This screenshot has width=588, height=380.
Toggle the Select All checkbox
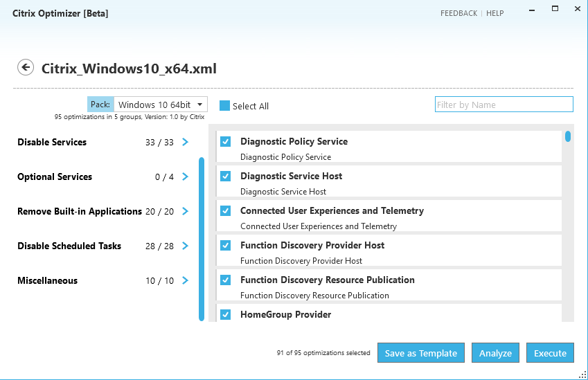[224, 106]
